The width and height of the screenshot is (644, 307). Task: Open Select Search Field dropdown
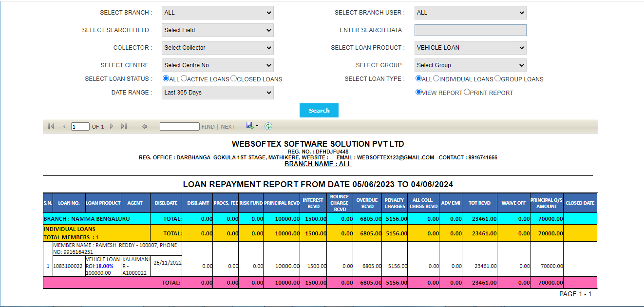(x=218, y=30)
